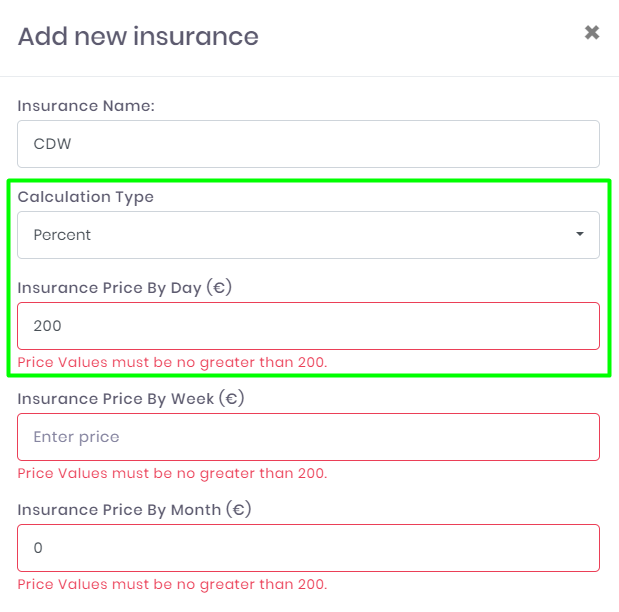Click the Insurance Name field containing CDW
The height and width of the screenshot is (612, 619).
pyautogui.click(x=308, y=144)
